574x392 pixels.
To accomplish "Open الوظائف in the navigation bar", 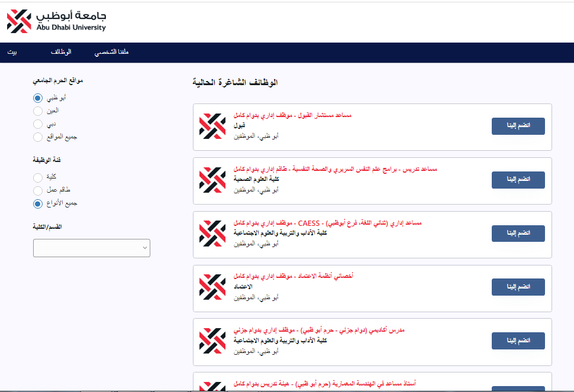I will point(61,53).
